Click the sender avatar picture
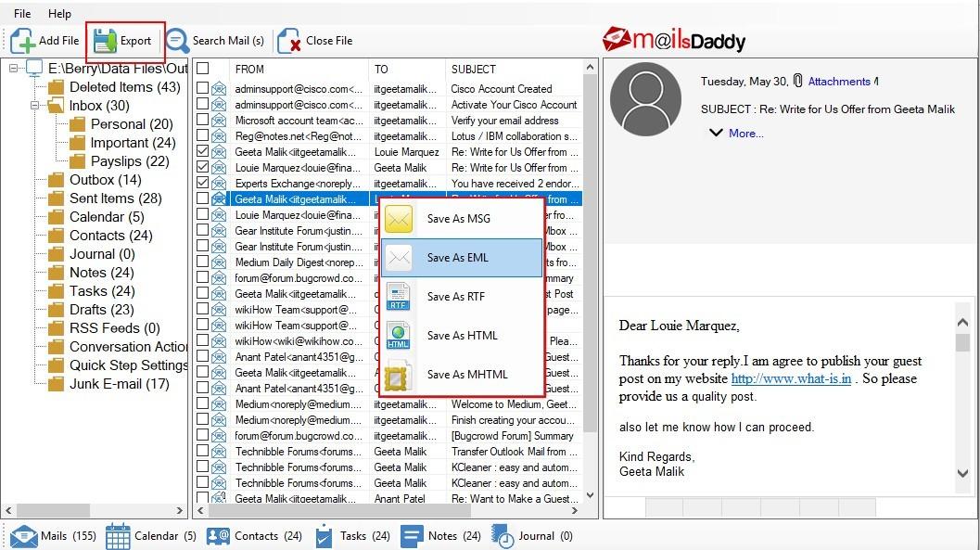Screen dimensions: 980x550 tap(645, 98)
